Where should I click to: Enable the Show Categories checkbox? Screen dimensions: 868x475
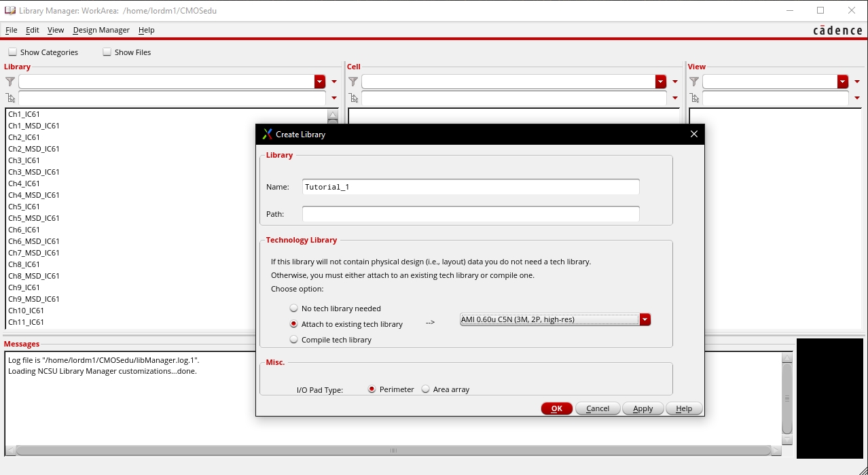(13, 52)
